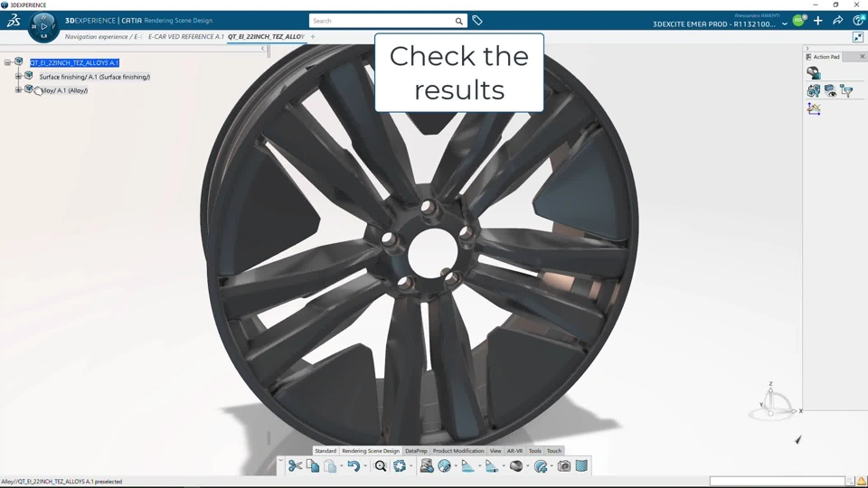This screenshot has height=488, width=868.
Task: Click the search magnifier icon in top bar
Action: pyautogui.click(x=459, y=21)
